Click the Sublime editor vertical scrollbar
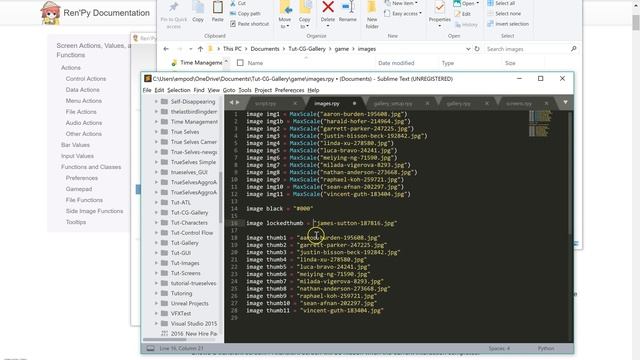640x360 pixels. tap(570, 173)
